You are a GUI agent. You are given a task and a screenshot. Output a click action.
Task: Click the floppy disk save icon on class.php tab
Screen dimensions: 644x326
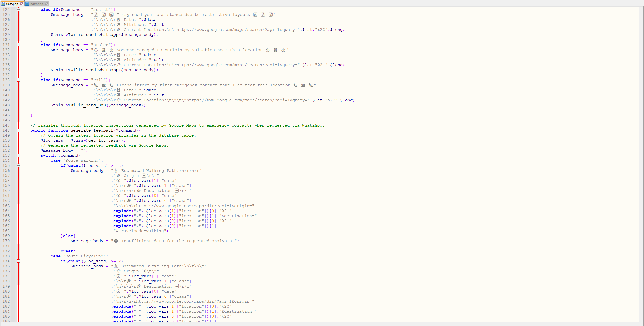tap(3, 4)
